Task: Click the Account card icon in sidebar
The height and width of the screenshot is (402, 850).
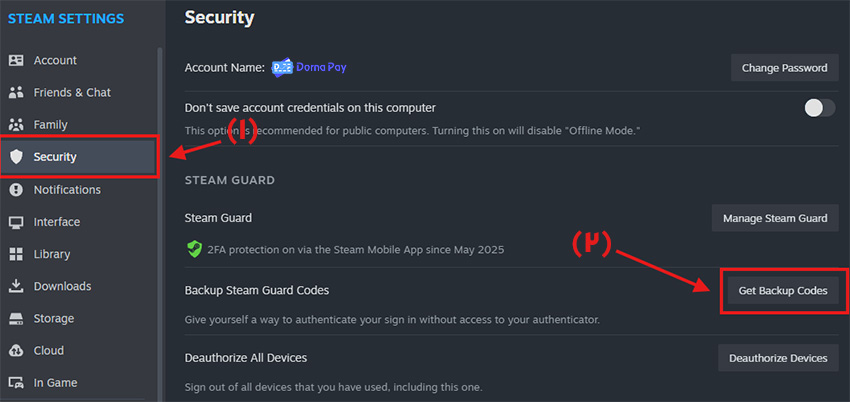Action: (17, 60)
